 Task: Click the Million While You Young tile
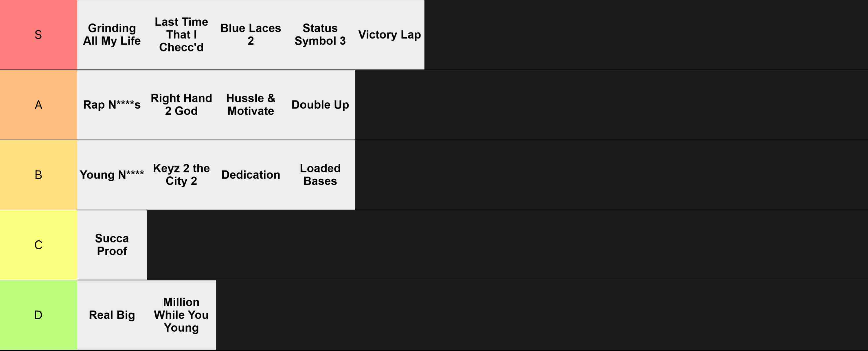pyautogui.click(x=181, y=315)
